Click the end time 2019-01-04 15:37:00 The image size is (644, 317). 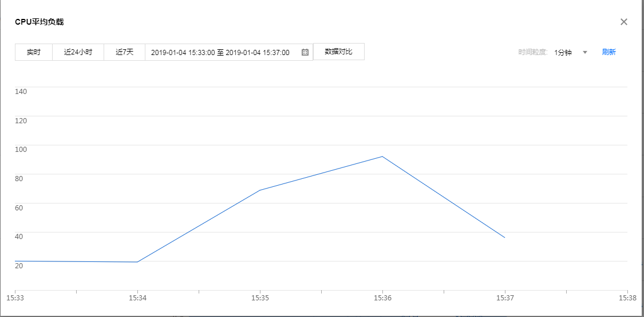click(x=258, y=52)
